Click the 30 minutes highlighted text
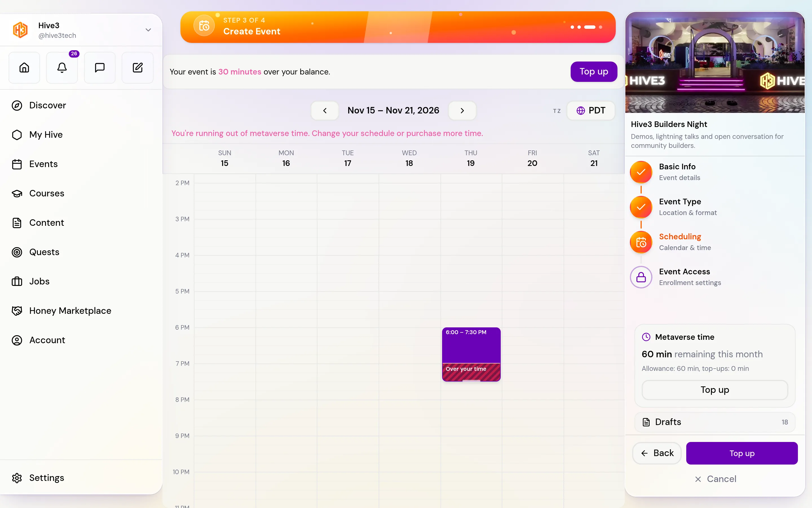The image size is (812, 508). tap(240, 72)
